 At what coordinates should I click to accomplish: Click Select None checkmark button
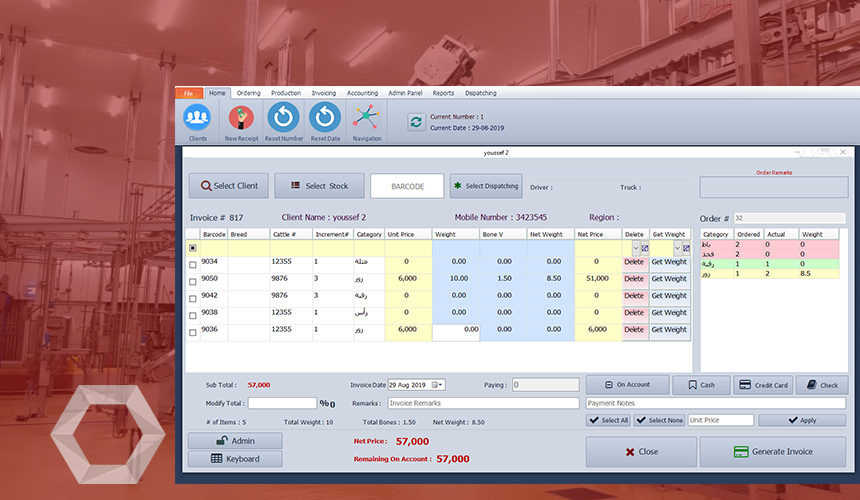click(659, 420)
